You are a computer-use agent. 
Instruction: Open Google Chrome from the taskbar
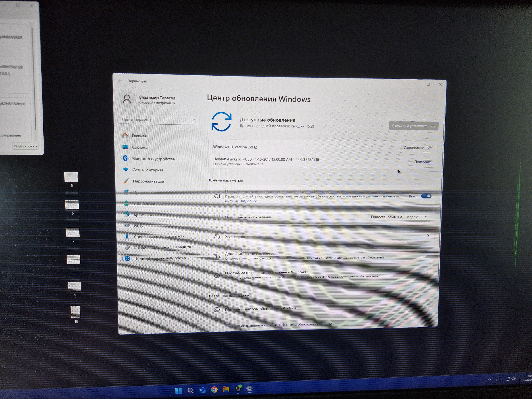[x=214, y=390]
